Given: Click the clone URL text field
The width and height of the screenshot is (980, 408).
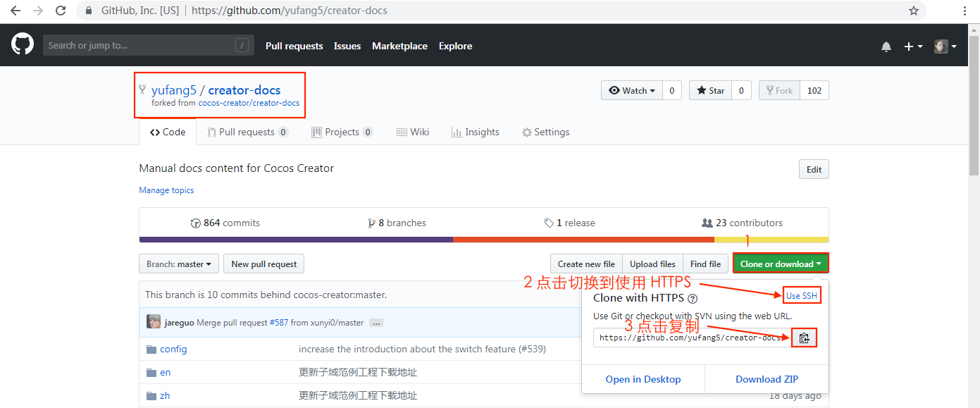Looking at the screenshot, I should coord(693,338).
